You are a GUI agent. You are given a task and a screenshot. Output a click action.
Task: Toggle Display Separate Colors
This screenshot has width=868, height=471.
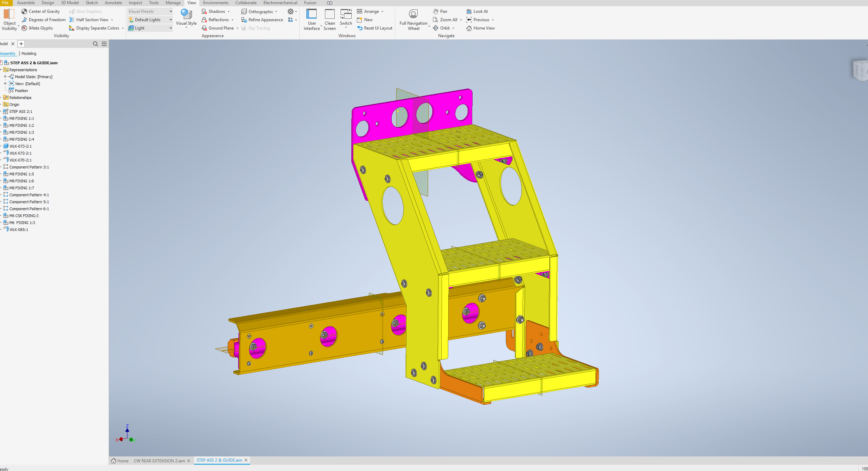click(x=94, y=28)
